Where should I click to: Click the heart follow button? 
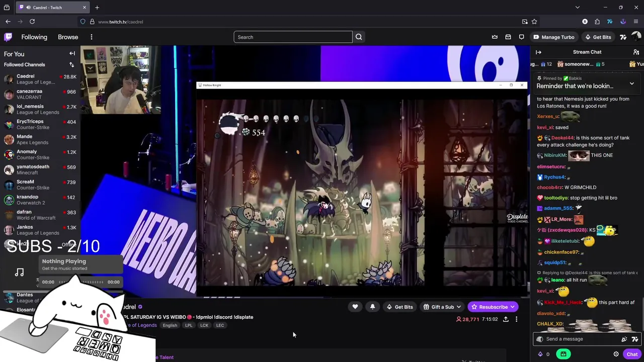pyautogui.click(x=355, y=307)
